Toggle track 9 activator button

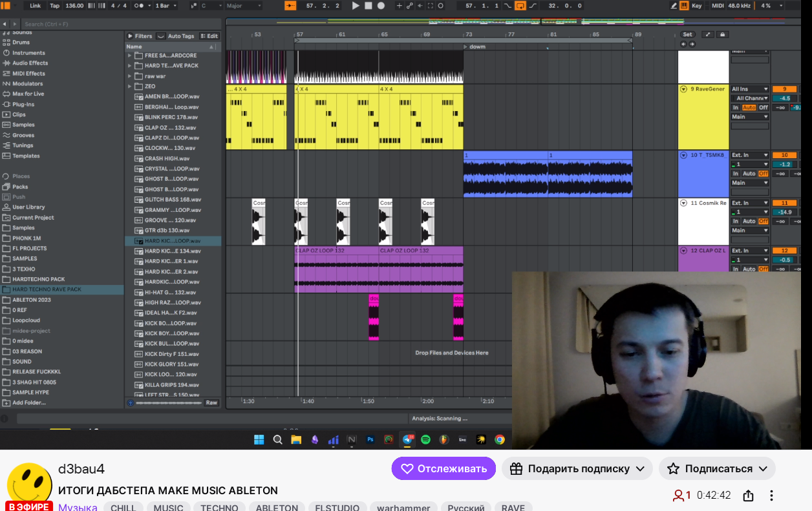[x=784, y=89]
